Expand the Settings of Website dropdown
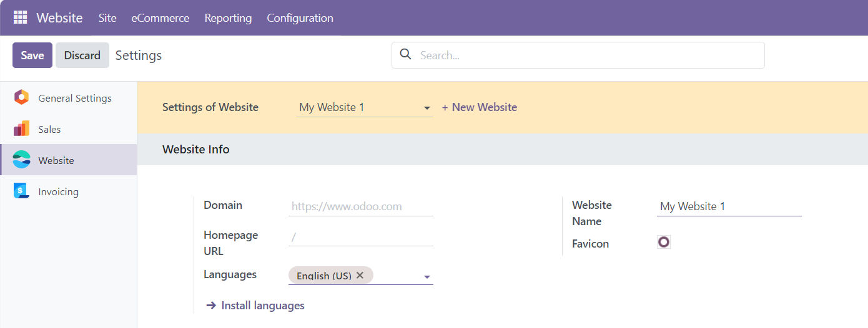Image resolution: width=868 pixels, height=328 pixels. point(427,108)
